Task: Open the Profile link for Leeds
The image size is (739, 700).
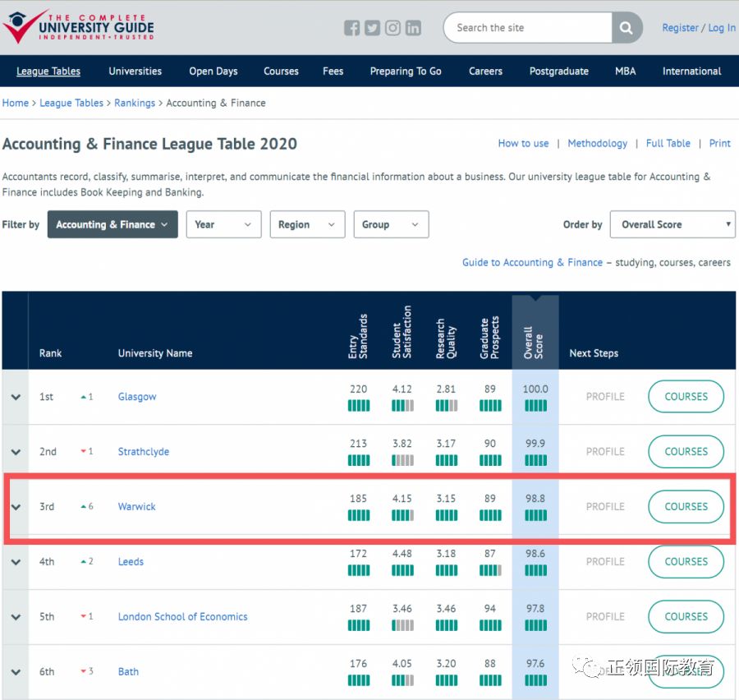Action: [x=605, y=562]
